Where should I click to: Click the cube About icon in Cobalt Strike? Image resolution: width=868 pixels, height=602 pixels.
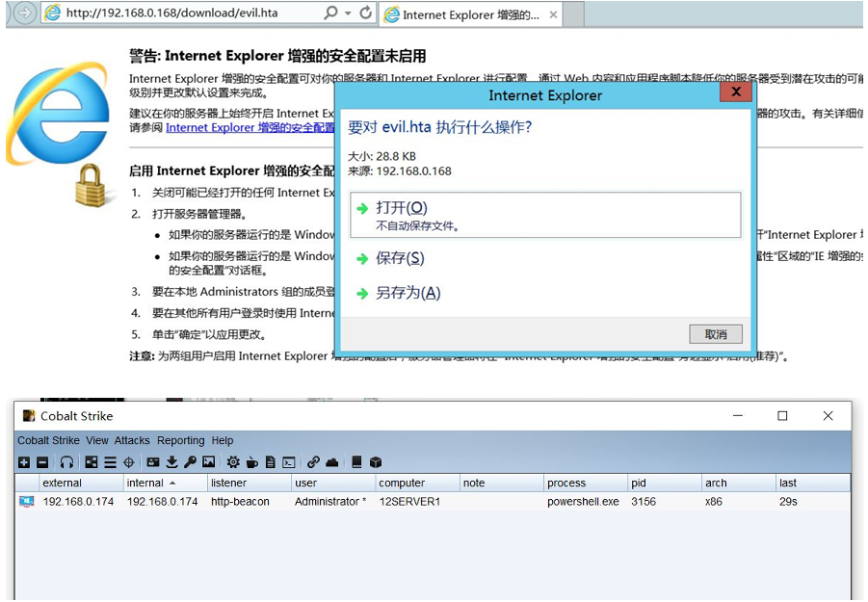click(376, 462)
